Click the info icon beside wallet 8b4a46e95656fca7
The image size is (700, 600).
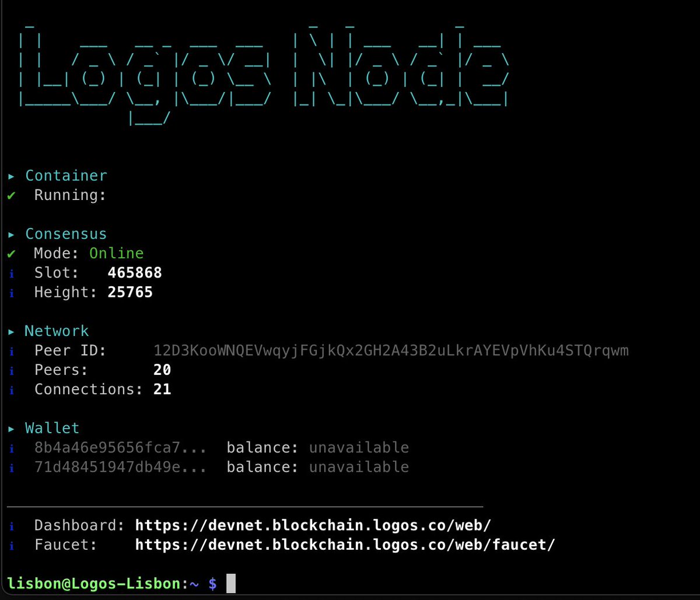pyautogui.click(x=12, y=448)
